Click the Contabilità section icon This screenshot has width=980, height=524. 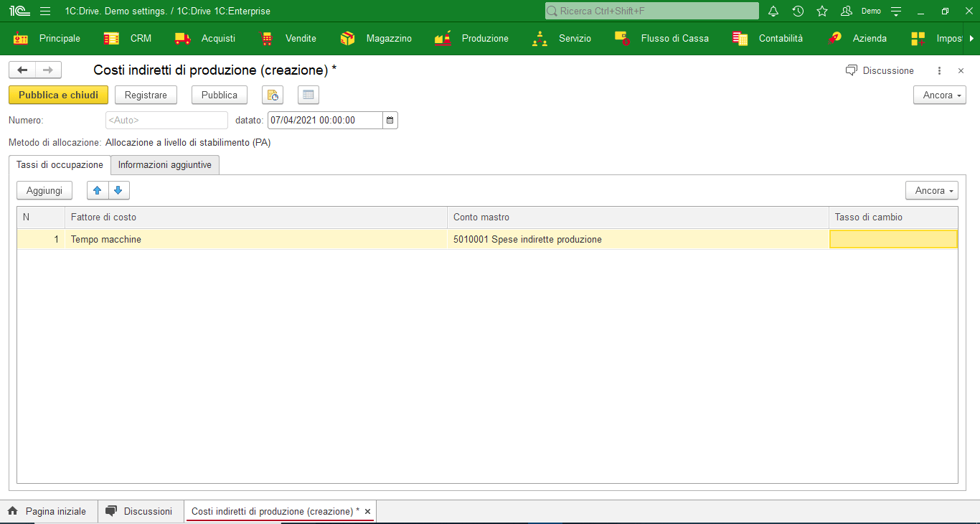point(740,39)
